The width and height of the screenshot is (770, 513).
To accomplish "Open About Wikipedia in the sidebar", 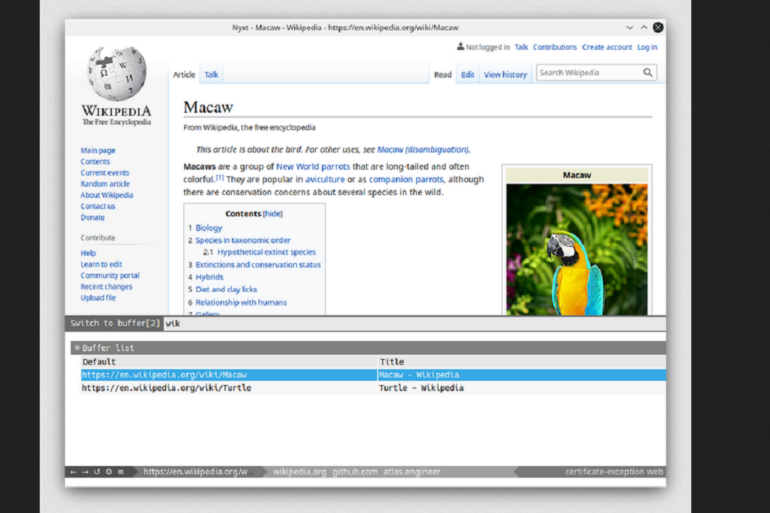I will (107, 195).
